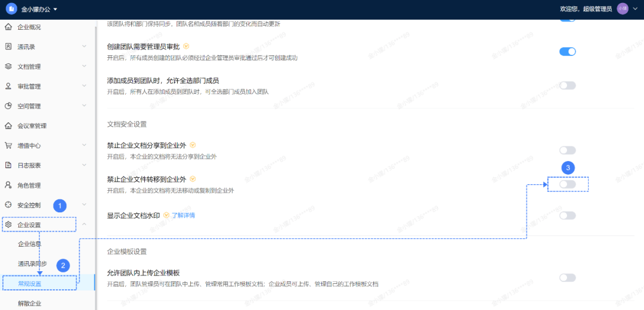The width and height of the screenshot is (644, 310).
Task: Expand the 安全控制 menu chevron
Action: [x=84, y=204]
